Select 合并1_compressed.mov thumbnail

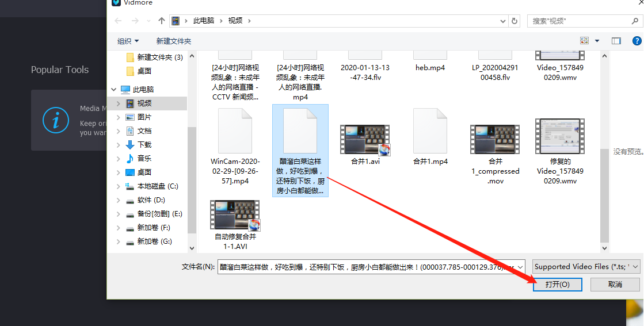(x=495, y=139)
